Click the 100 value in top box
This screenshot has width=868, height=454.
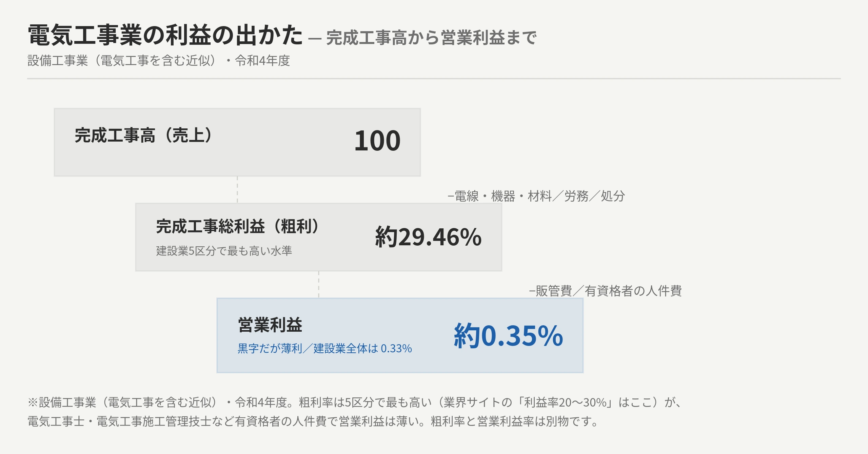click(x=377, y=141)
